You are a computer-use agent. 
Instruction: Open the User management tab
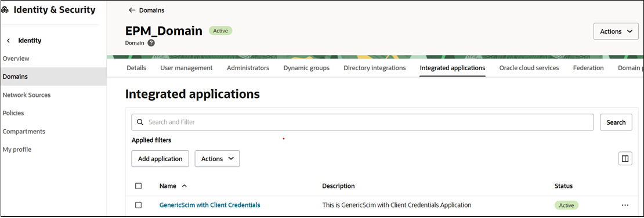(186, 68)
